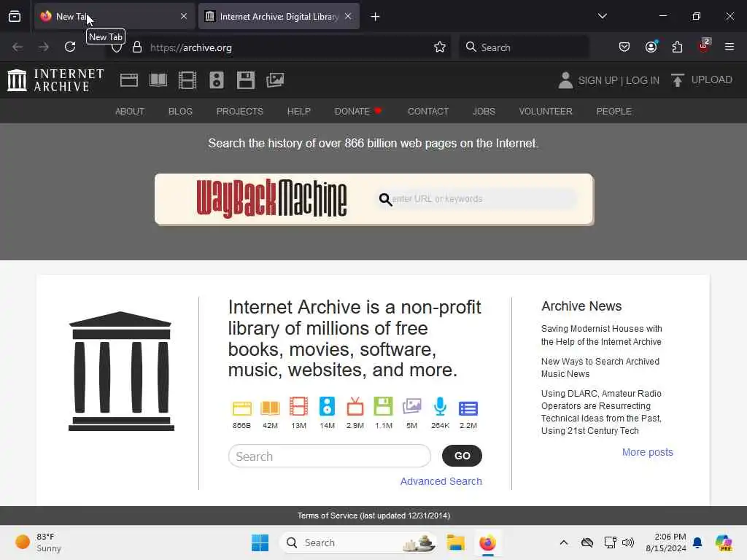Open the Wayback Machine logo
Image resolution: width=747 pixels, height=560 pixels.
click(271, 198)
